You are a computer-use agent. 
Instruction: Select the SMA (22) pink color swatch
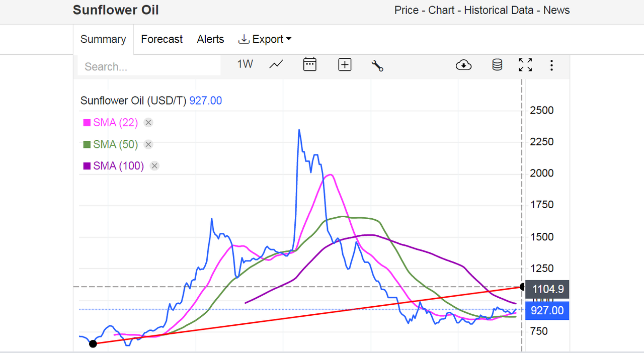[87, 123]
